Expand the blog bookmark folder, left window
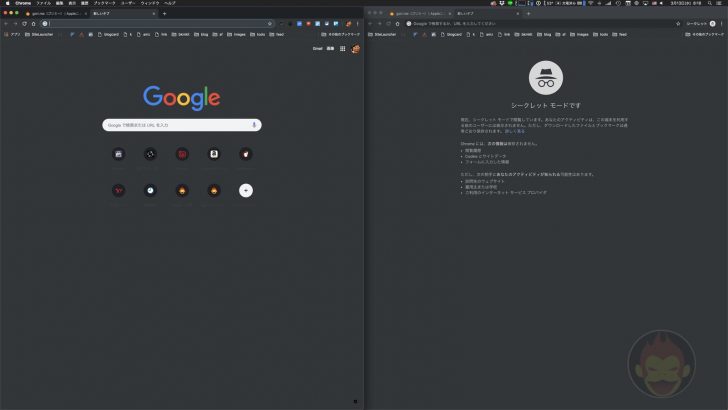This screenshot has width=728, height=410. point(201,34)
